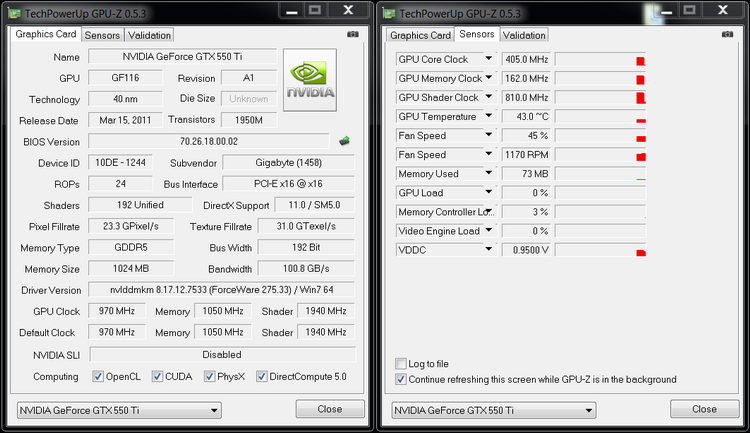Click the BIOS Version field 70.26.18.00.02
750x433 pixels.
[x=209, y=141]
